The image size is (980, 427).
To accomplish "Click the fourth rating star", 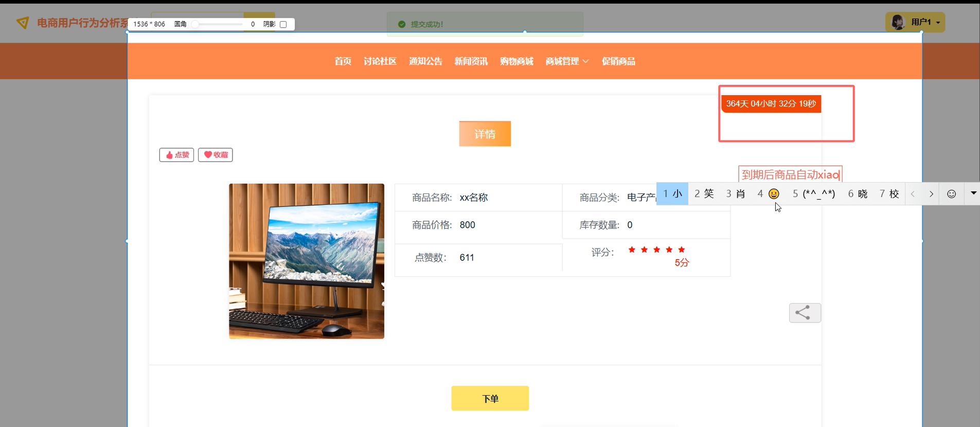I will point(669,250).
